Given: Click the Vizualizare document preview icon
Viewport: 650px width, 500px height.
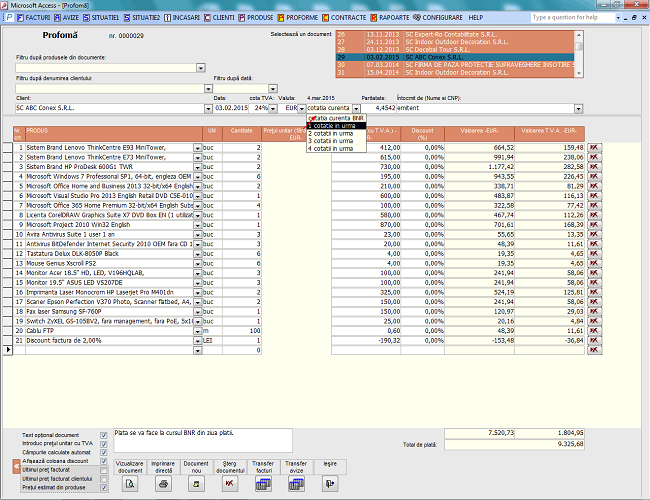Looking at the screenshot, I should pyautogui.click(x=130, y=483).
